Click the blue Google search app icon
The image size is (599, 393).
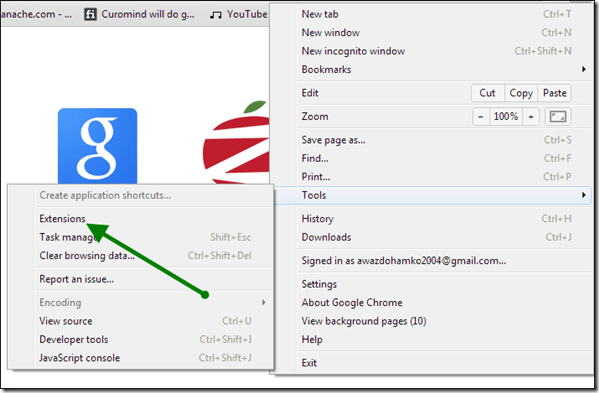(97, 146)
